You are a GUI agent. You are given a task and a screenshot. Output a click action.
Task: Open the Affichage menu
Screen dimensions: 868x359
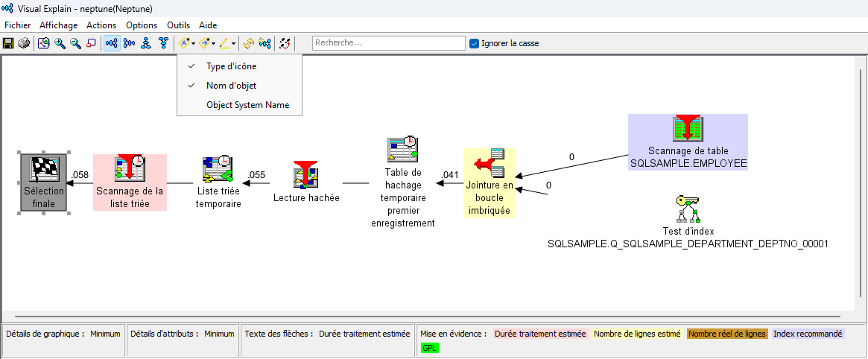[59, 25]
